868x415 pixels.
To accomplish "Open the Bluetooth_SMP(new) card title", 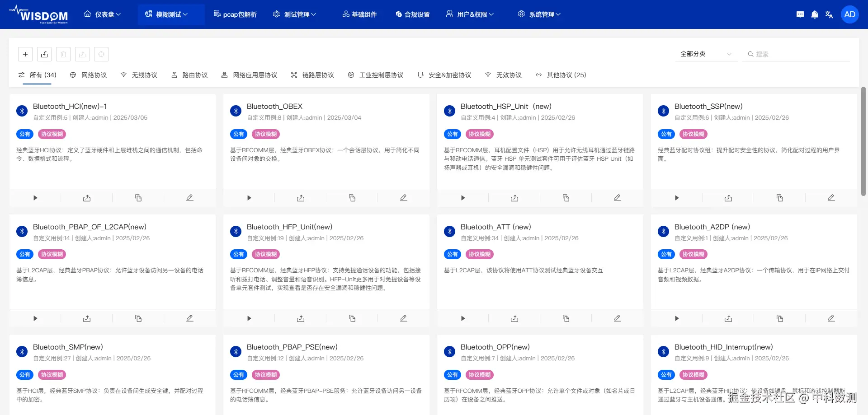I will [68, 347].
